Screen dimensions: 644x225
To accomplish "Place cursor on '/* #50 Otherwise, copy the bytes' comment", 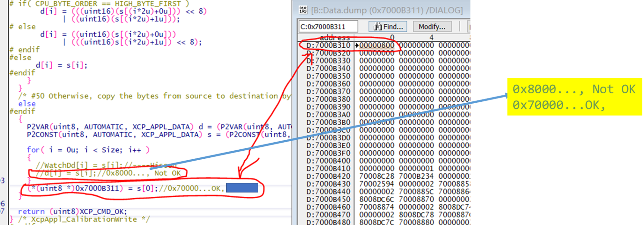I will (155, 96).
